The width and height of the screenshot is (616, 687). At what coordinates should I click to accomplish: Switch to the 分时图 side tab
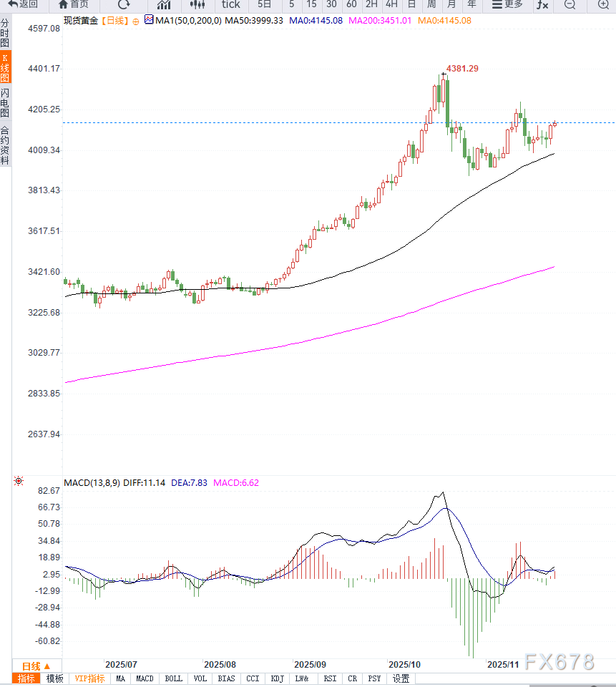click(5, 33)
